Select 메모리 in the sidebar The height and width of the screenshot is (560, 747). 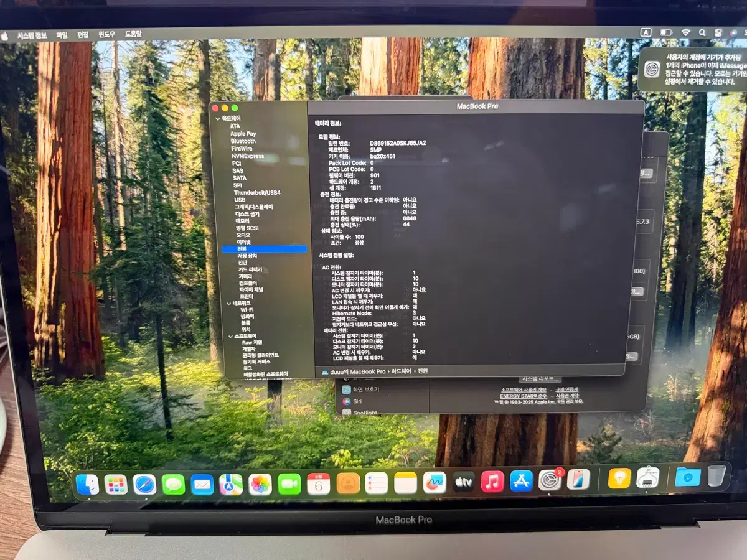click(x=242, y=221)
